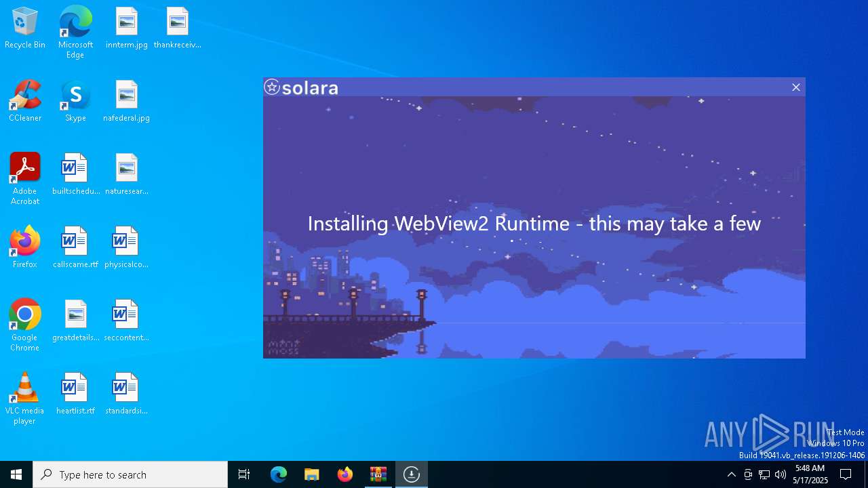Select physicalco... Word document
Viewport: 868px width, 488px height.
point(127,247)
